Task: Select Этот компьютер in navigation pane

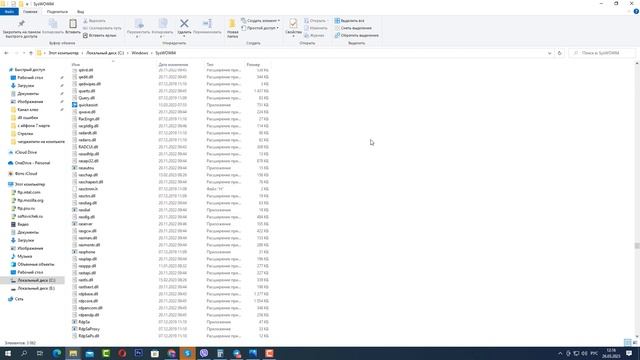Action: pos(29,184)
